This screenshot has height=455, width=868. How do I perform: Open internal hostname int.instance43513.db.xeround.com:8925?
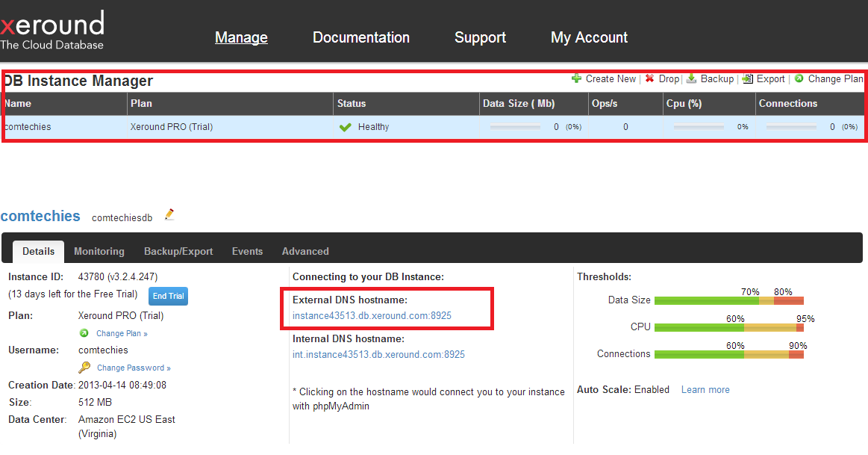(378, 354)
